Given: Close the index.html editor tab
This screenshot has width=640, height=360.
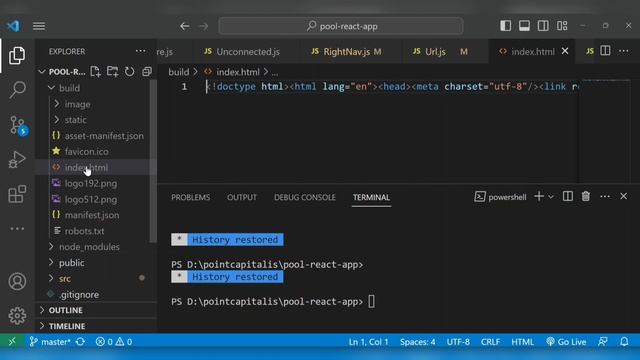Looking at the screenshot, I should click(565, 51).
